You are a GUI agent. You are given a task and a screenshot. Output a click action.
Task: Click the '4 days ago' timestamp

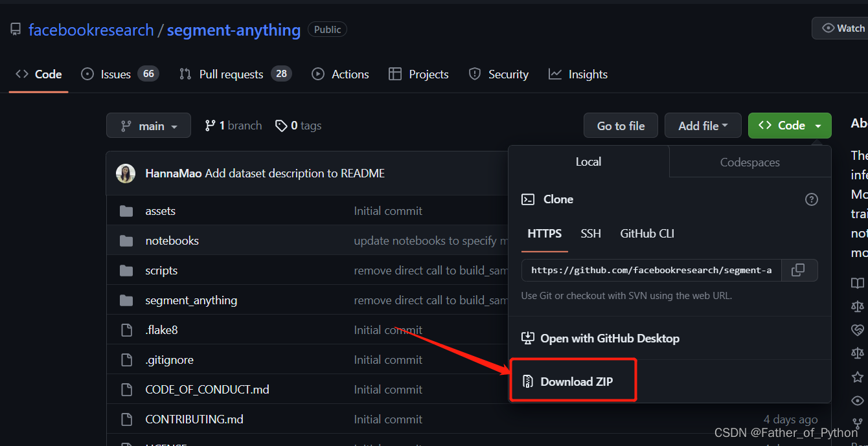(790, 419)
